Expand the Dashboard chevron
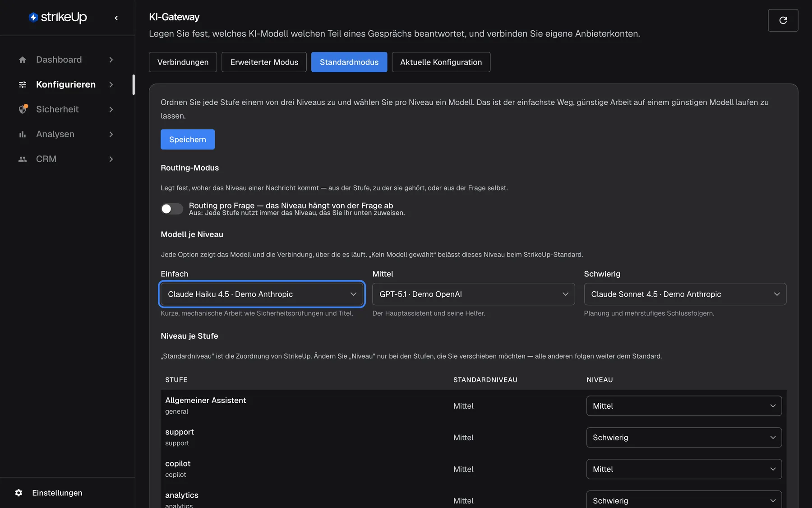Screen dimensions: 812x508 (x=111, y=60)
